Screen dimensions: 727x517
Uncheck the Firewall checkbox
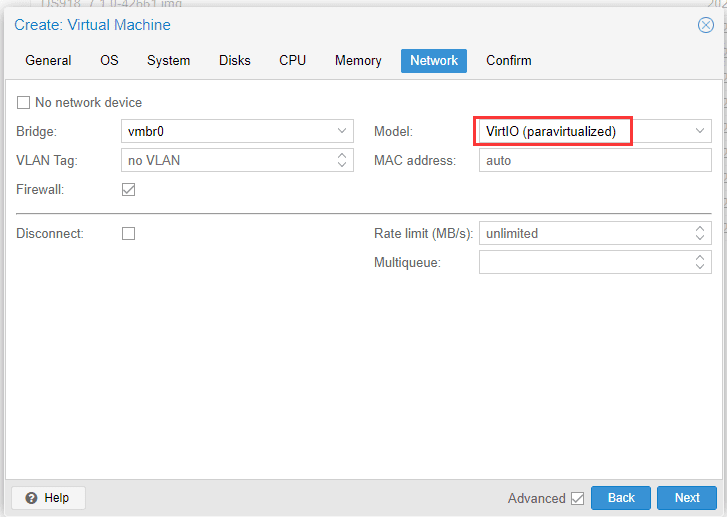tap(128, 190)
